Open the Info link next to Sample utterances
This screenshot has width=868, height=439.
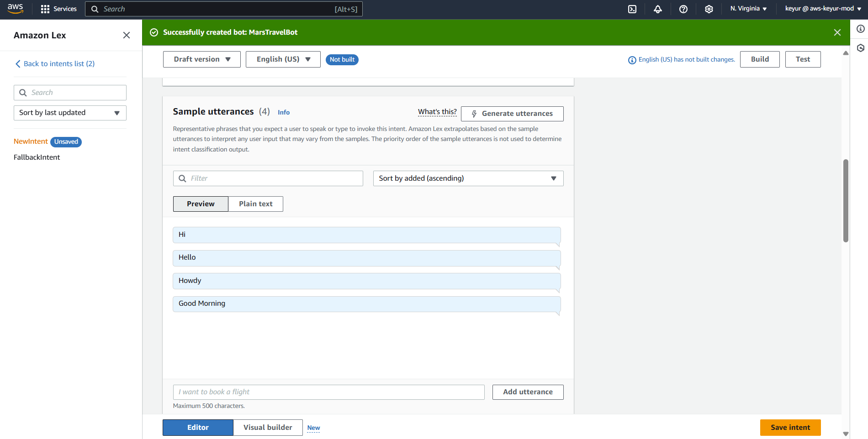point(284,112)
